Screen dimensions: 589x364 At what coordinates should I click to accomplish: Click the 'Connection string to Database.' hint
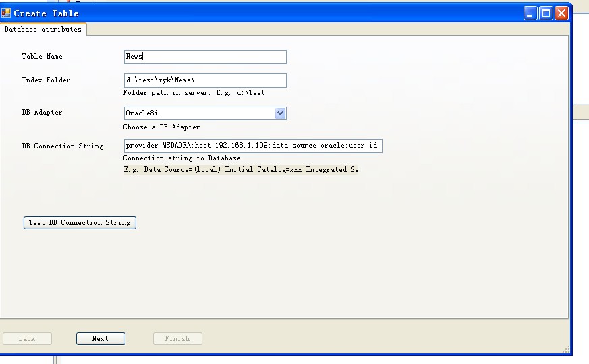[x=183, y=158]
